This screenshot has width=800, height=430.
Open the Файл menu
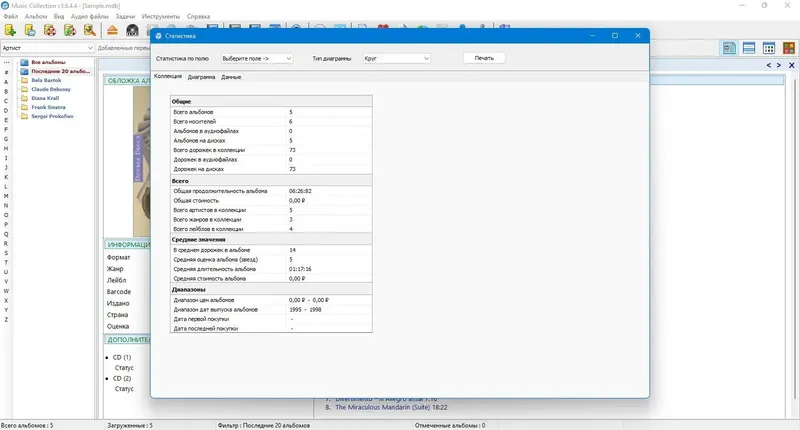pyautogui.click(x=10, y=16)
